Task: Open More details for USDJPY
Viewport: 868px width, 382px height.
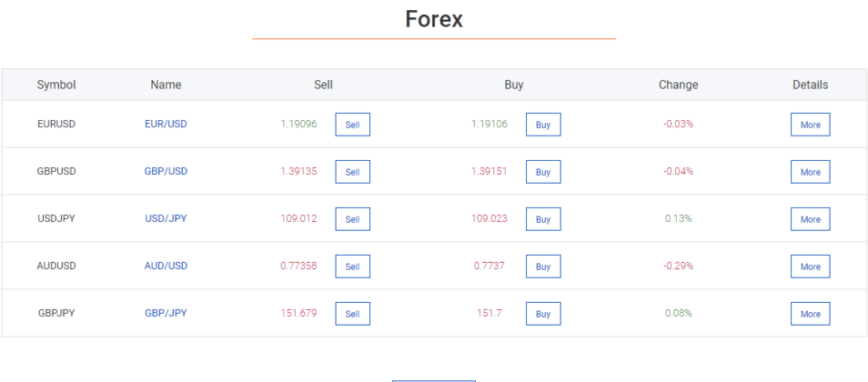Action: pos(810,219)
